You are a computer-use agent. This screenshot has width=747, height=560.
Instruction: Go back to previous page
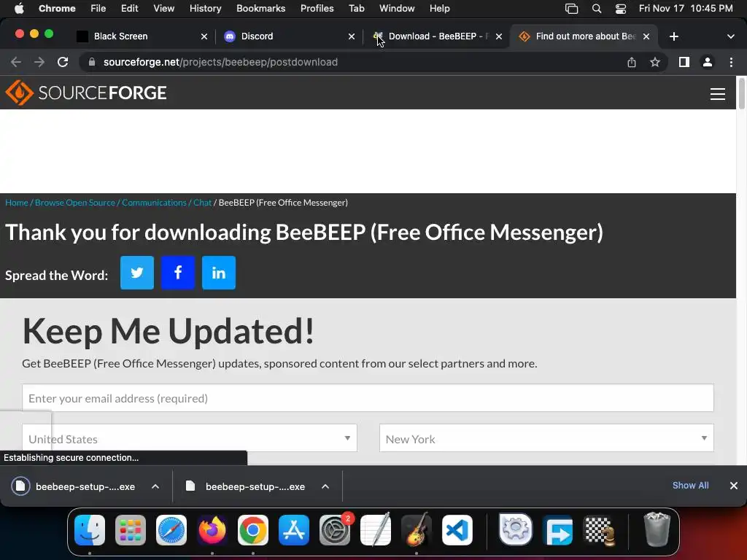coord(16,62)
